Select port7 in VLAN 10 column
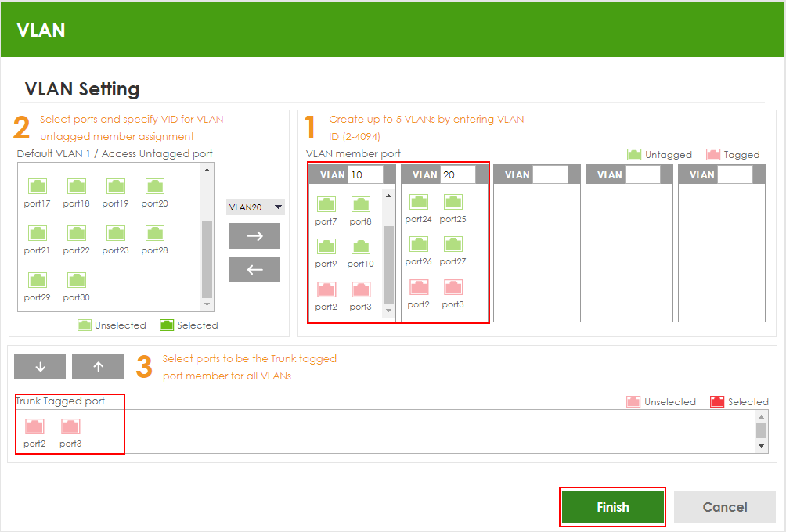The height and width of the screenshot is (532, 786). 326,205
